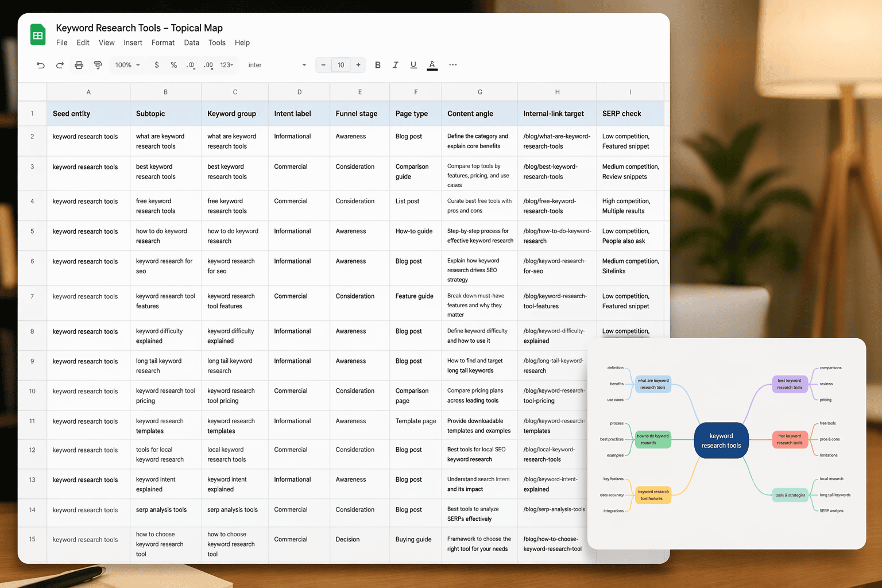
Task: Click the 'data accuracy' mind map leaf
Action: click(612, 494)
